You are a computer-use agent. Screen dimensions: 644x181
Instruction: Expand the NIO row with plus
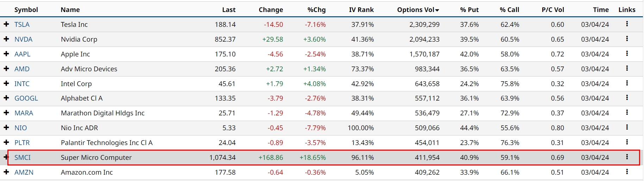pos(6,128)
